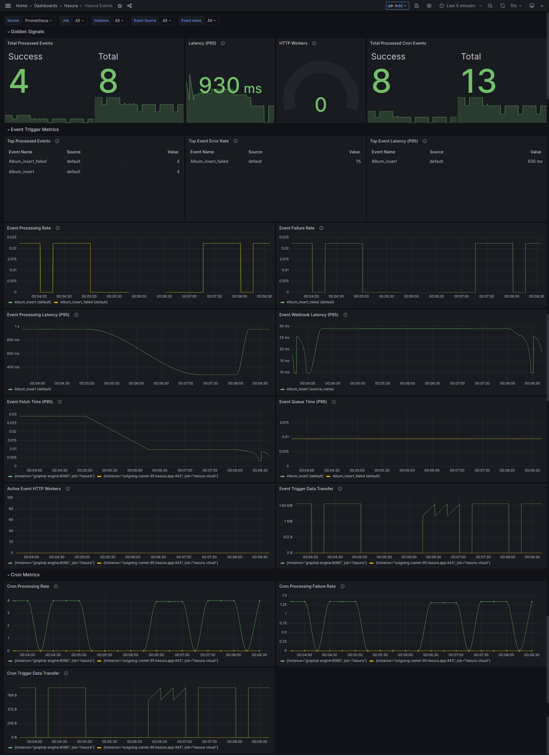Image resolution: width=549 pixels, height=756 pixels.
Task: Click the monitor view mode icon
Action: 532,6
